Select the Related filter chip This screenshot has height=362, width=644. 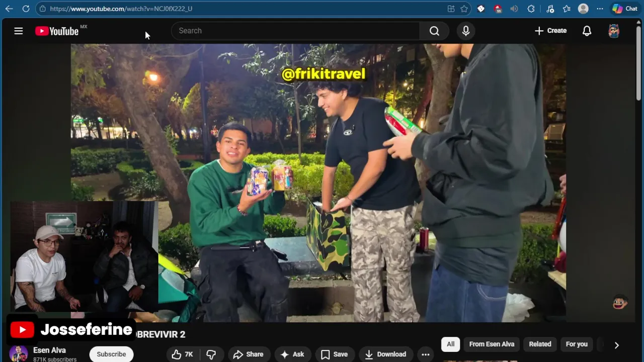coord(540,344)
